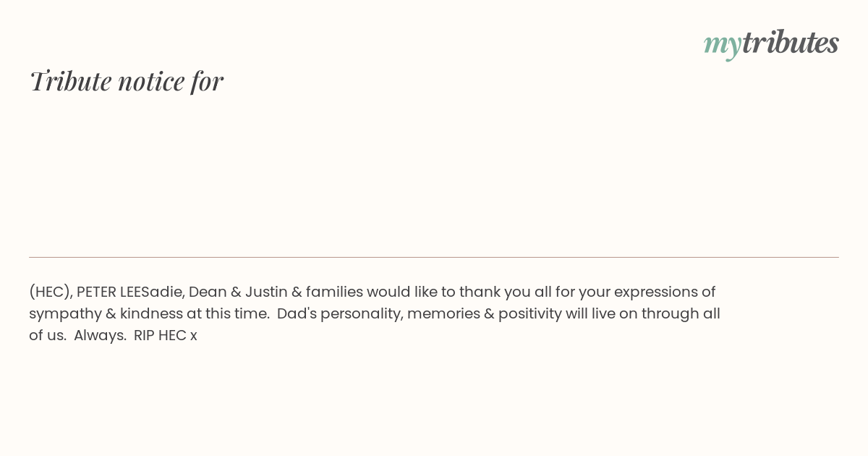
Task: Click the green "my" part of logo
Action: pos(723,46)
